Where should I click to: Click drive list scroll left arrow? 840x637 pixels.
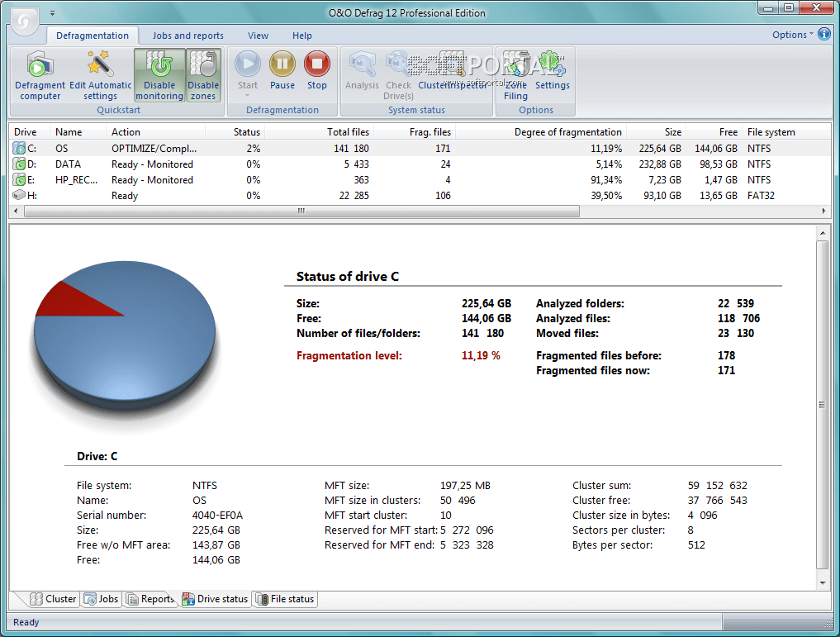[16, 211]
